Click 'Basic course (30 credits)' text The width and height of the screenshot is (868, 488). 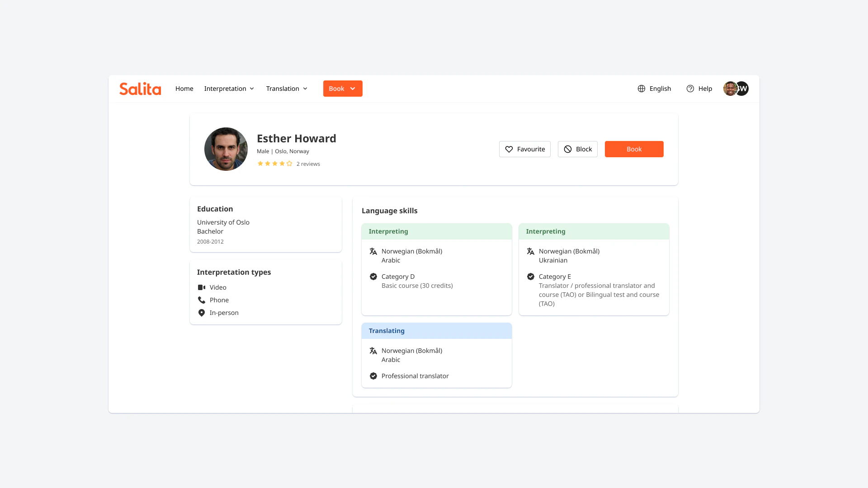(417, 286)
